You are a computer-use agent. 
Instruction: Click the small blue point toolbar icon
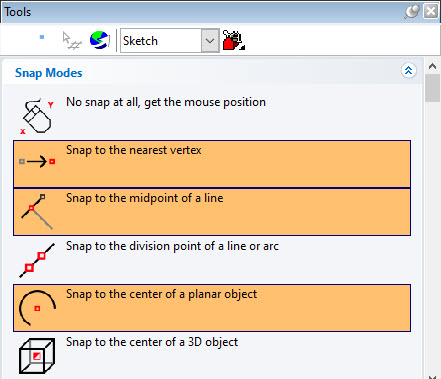click(42, 37)
